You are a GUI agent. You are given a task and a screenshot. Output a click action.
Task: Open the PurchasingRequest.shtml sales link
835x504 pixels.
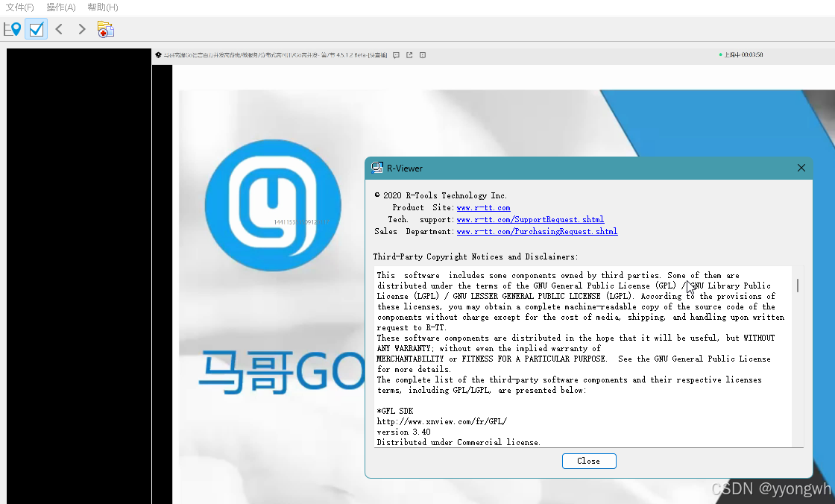coord(538,231)
